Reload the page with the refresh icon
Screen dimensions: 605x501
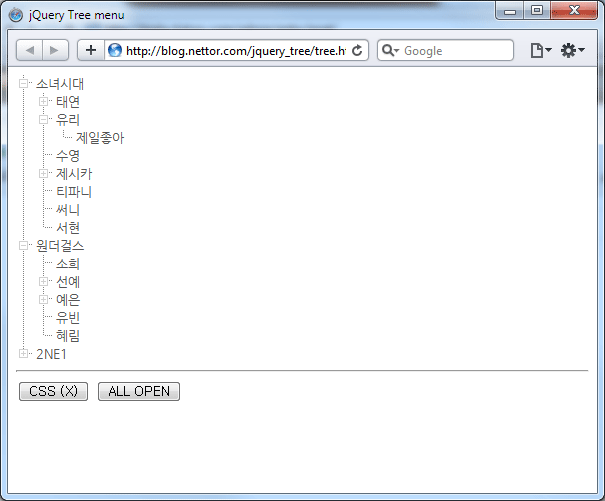pos(357,50)
